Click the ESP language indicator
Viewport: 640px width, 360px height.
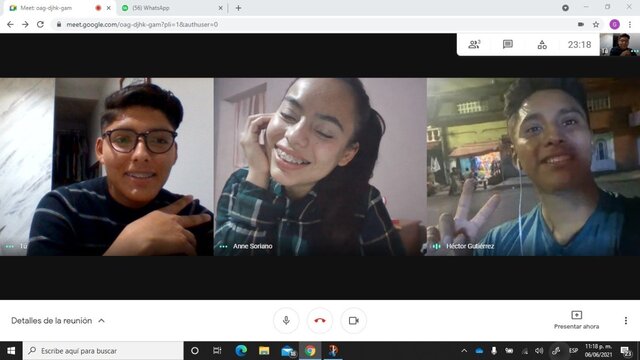(x=573, y=351)
